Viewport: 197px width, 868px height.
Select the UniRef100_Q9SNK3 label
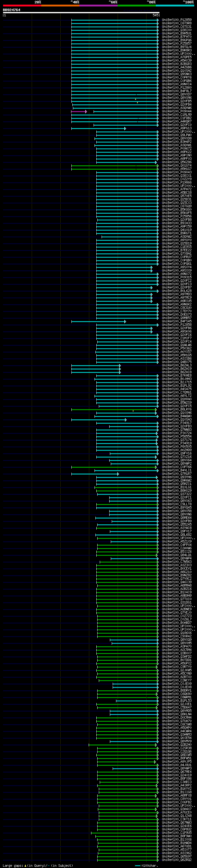pyautogui.click(x=177, y=74)
